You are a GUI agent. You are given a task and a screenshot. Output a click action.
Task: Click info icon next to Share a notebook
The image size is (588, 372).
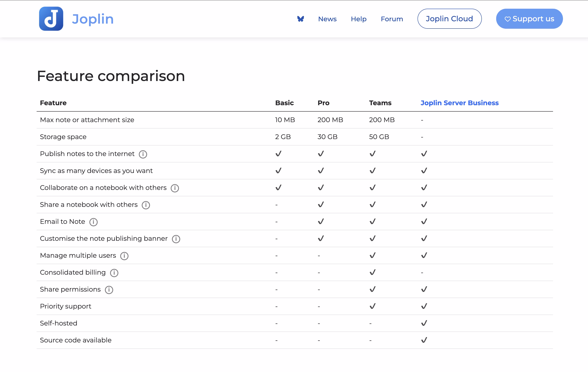coord(146,205)
